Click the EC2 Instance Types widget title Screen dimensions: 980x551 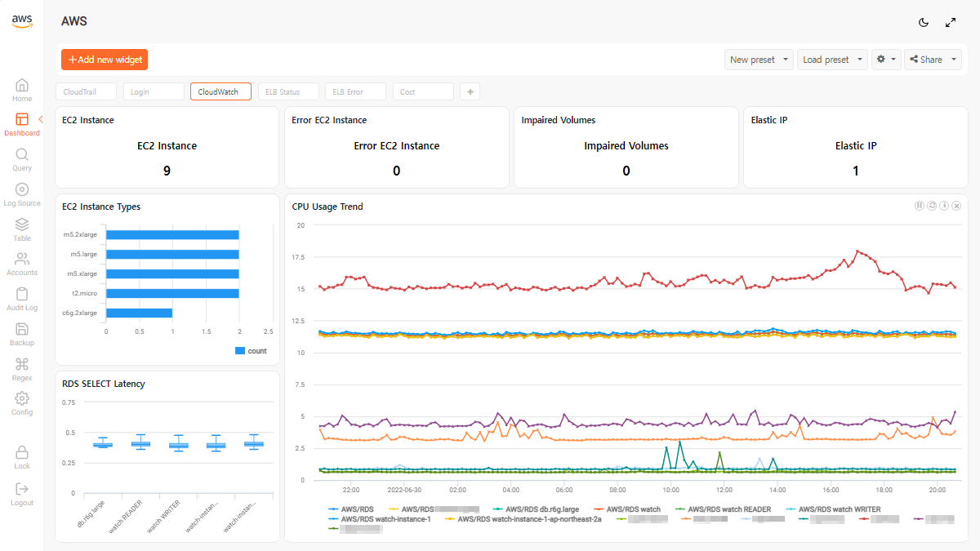click(x=101, y=207)
